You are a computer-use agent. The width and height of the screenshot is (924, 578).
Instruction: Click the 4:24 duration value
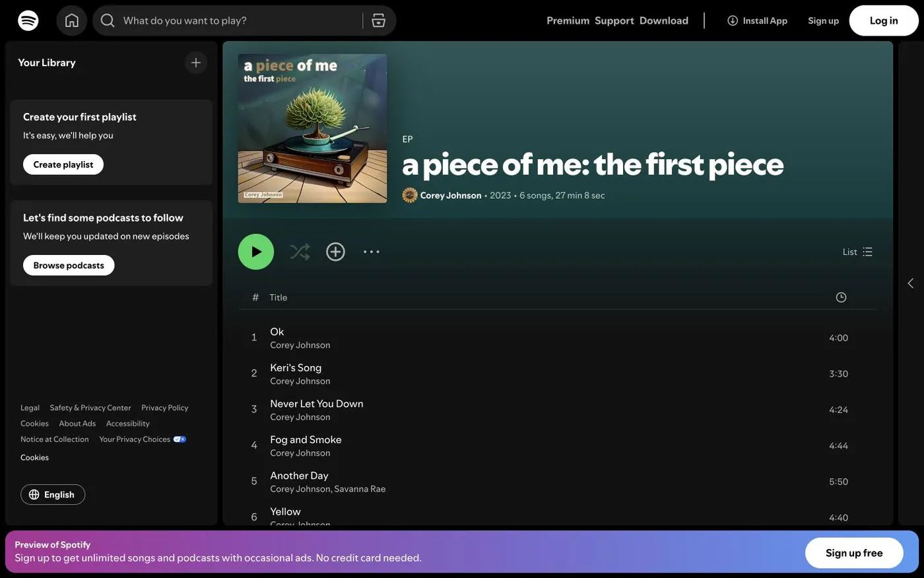pyautogui.click(x=839, y=410)
